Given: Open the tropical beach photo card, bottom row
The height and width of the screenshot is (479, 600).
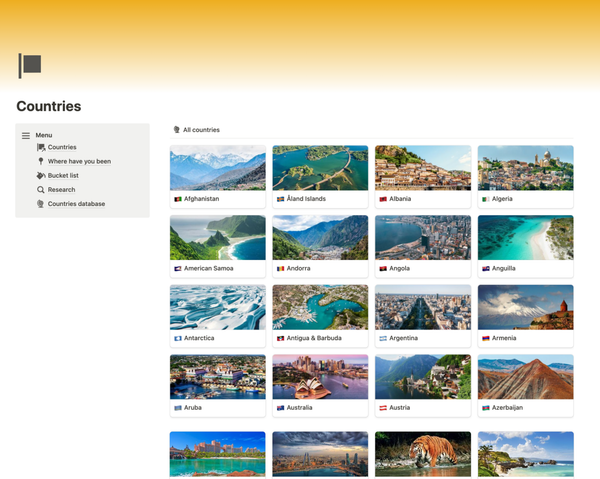Looking at the screenshot, I should click(525, 454).
